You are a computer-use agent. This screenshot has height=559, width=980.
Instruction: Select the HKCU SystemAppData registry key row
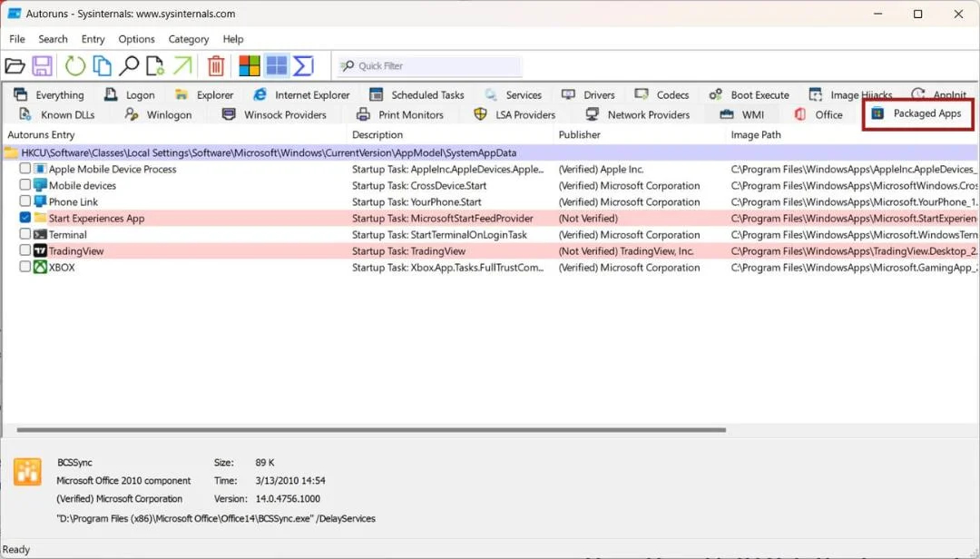490,152
